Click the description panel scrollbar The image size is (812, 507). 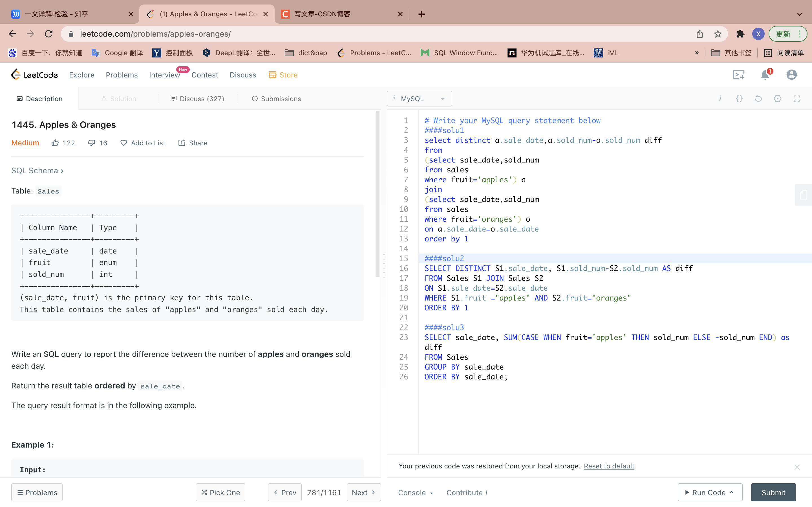click(378, 194)
